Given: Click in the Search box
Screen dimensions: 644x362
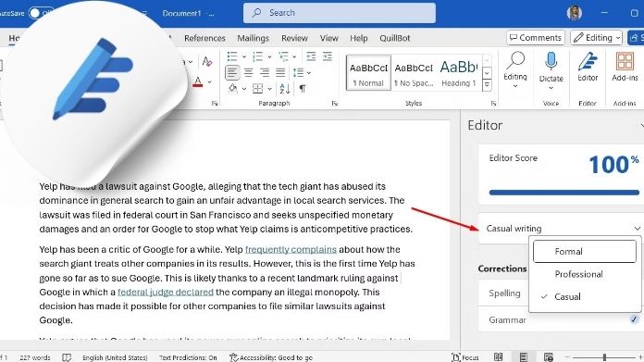Looking at the screenshot, I should point(340,13).
